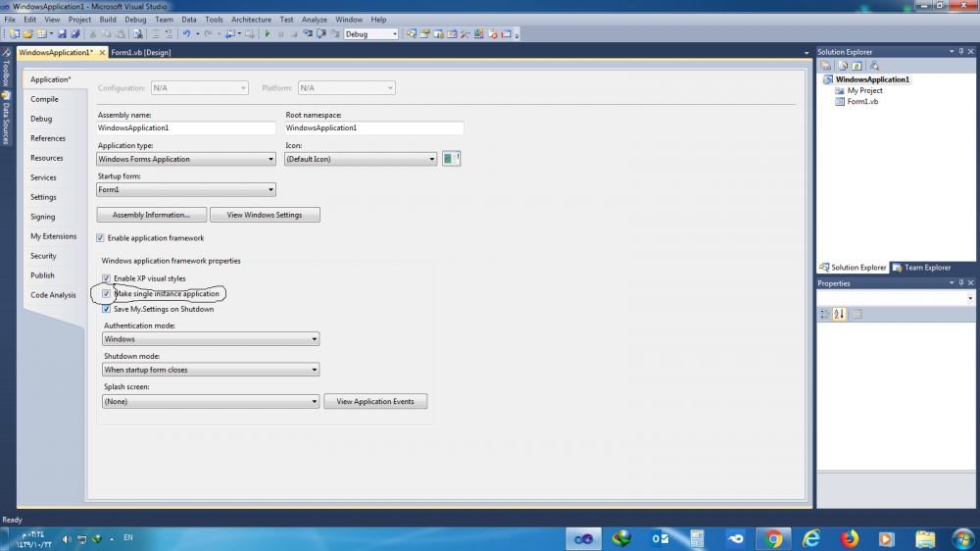980x551 pixels.
Task: Toggle Make single instance application checkbox
Action: (106, 293)
